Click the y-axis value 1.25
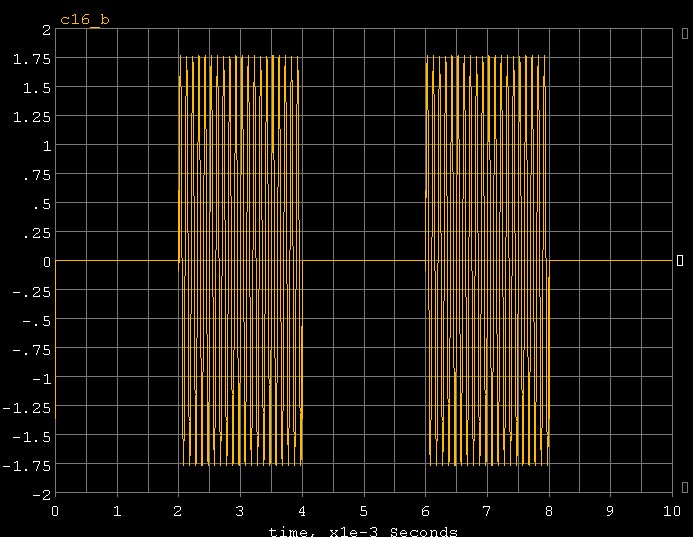The image size is (693, 537). pyautogui.click(x=32, y=118)
